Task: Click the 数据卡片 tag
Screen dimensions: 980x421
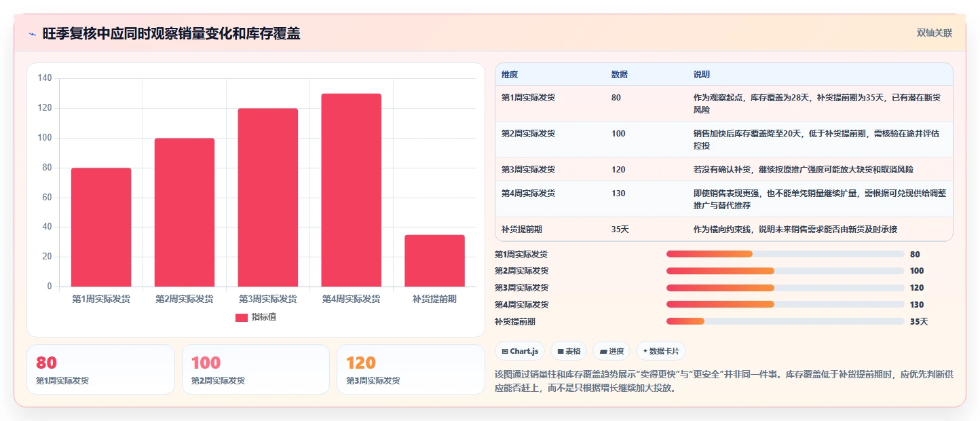Action: 661,351
